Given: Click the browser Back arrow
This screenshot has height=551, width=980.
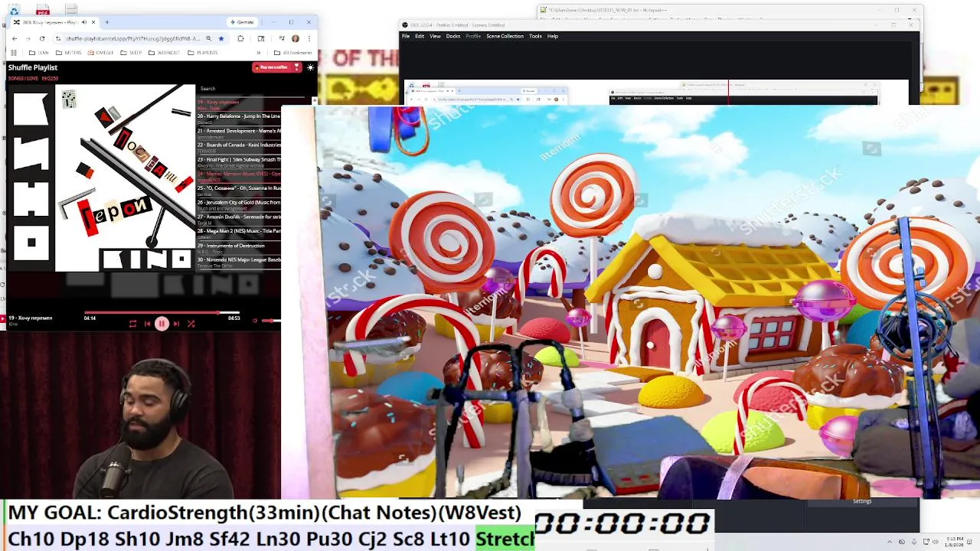Looking at the screenshot, I should pyautogui.click(x=14, y=38).
